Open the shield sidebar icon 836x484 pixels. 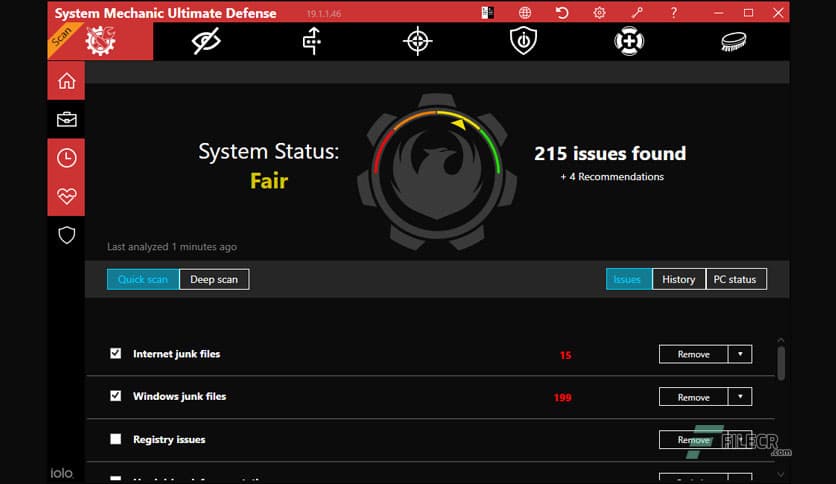[66, 235]
